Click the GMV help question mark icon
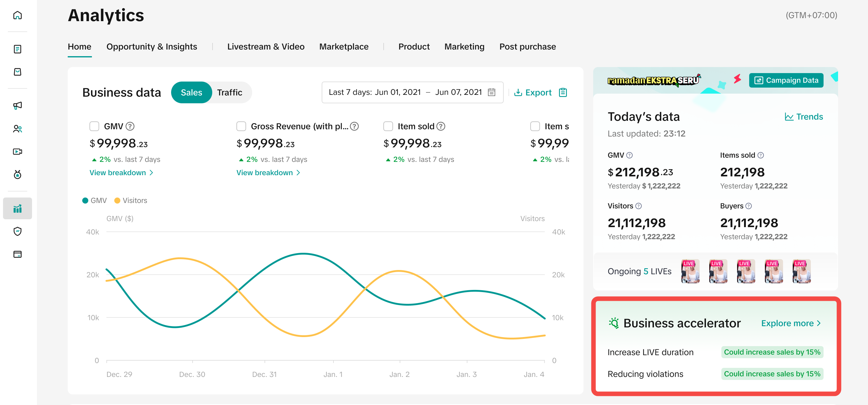This screenshot has height=405, width=868. point(130,126)
